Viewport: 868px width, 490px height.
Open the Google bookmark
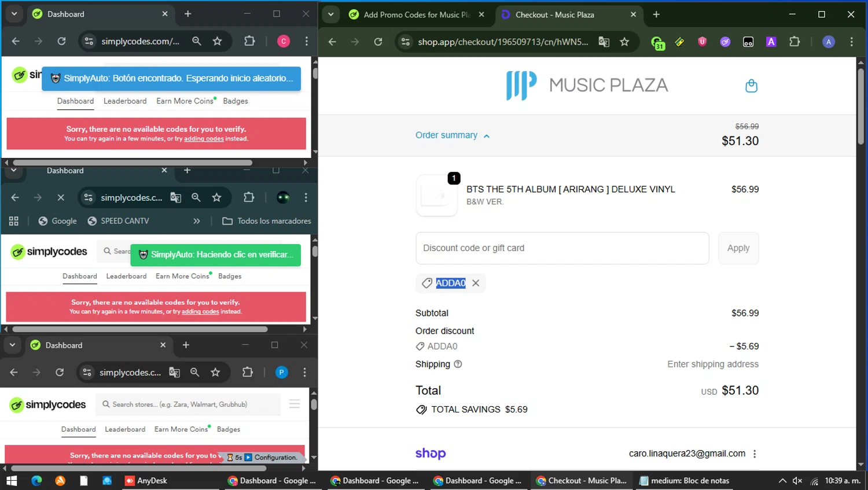click(x=57, y=221)
